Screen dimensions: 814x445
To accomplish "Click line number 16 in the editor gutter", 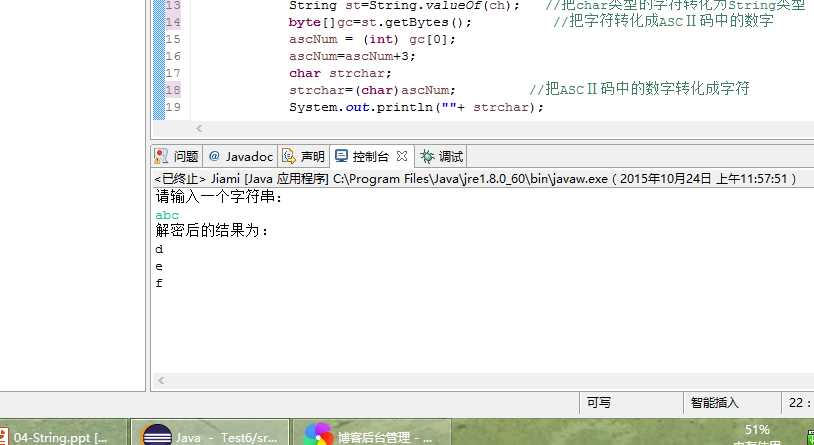I will [x=173, y=56].
